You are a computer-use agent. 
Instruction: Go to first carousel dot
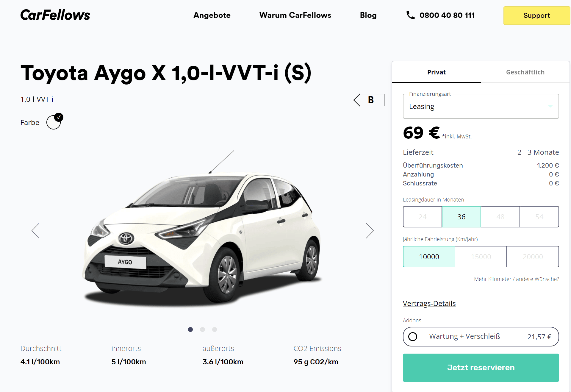point(190,329)
